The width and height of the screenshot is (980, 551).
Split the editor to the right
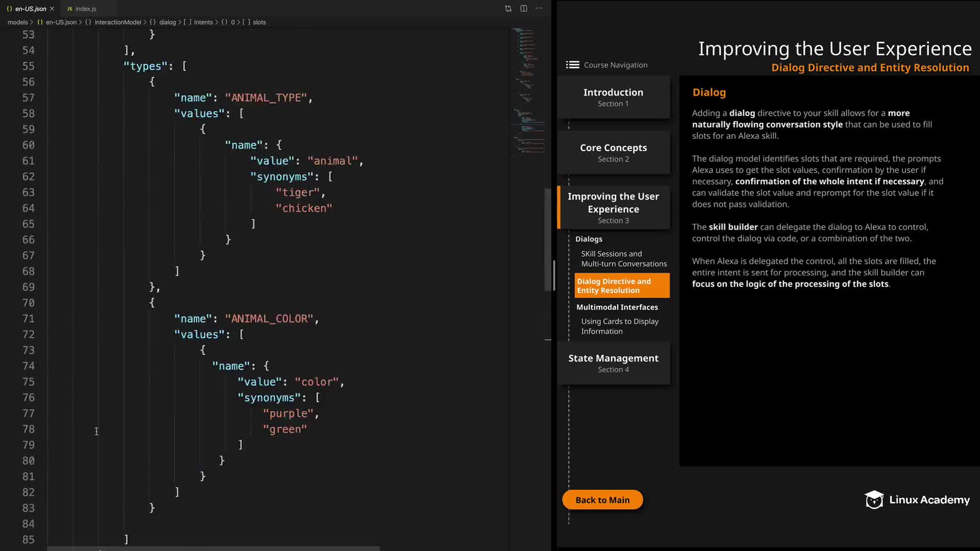coord(524,9)
